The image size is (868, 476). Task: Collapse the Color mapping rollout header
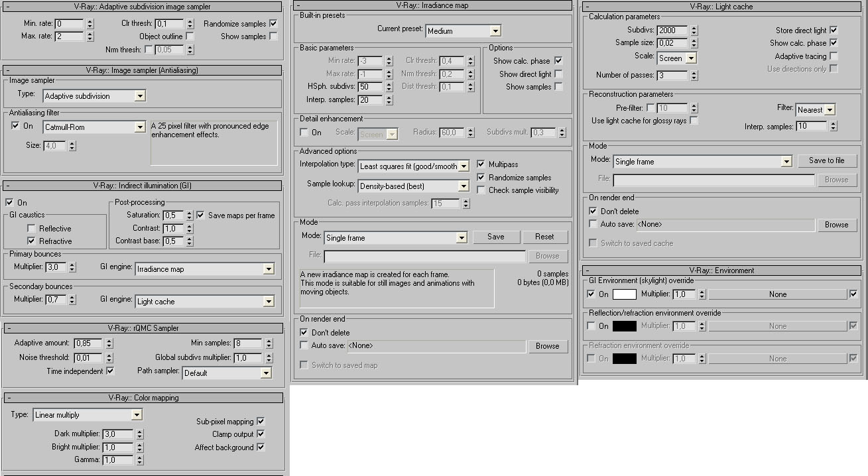coord(142,398)
